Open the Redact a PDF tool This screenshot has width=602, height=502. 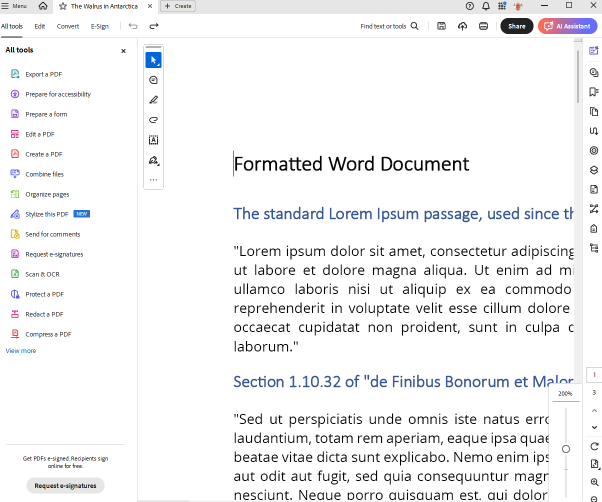click(37, 314)
